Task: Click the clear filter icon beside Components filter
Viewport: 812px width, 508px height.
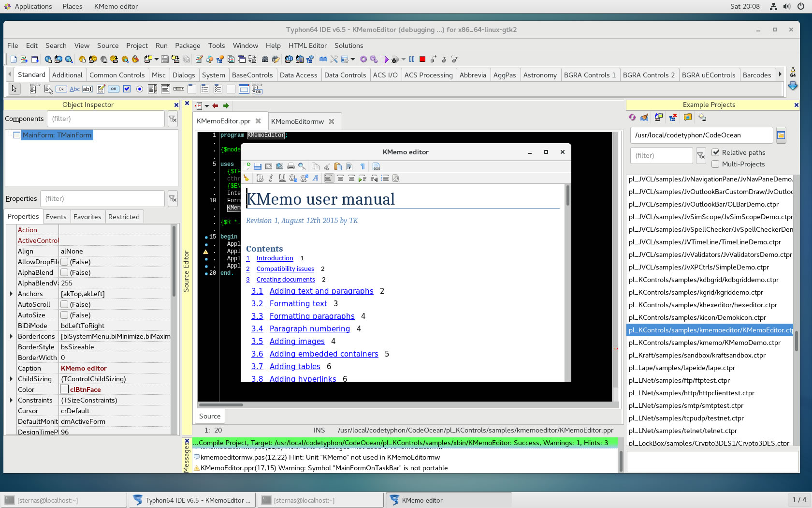Action: tap(173, 119)
